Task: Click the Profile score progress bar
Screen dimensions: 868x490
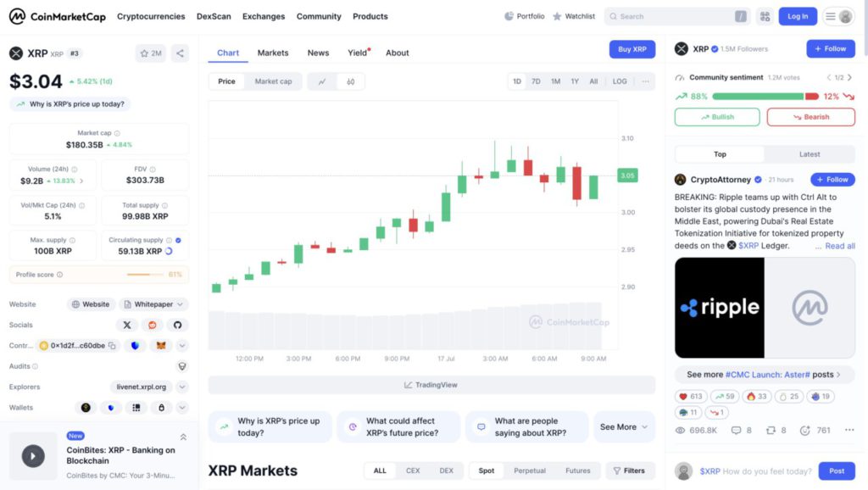Action: pos(145,275)
